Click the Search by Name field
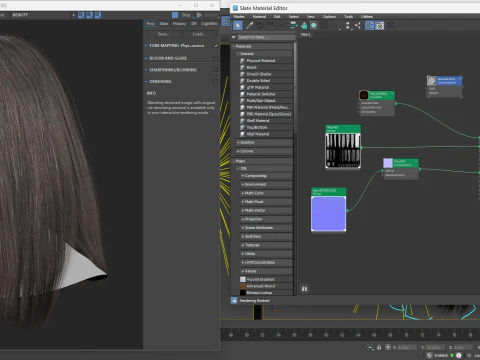 (266, 37)
